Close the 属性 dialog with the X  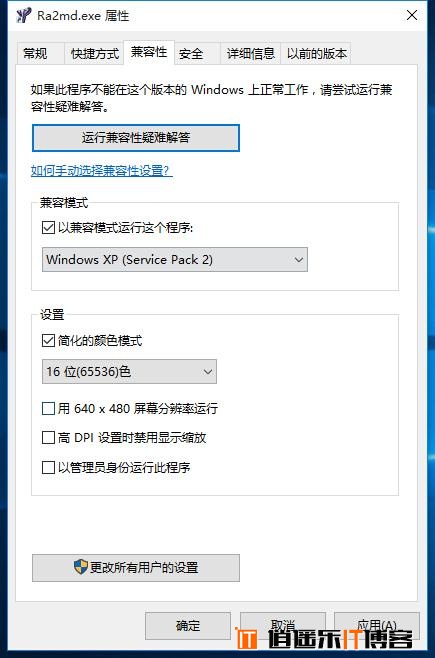(x=412, y=15)
